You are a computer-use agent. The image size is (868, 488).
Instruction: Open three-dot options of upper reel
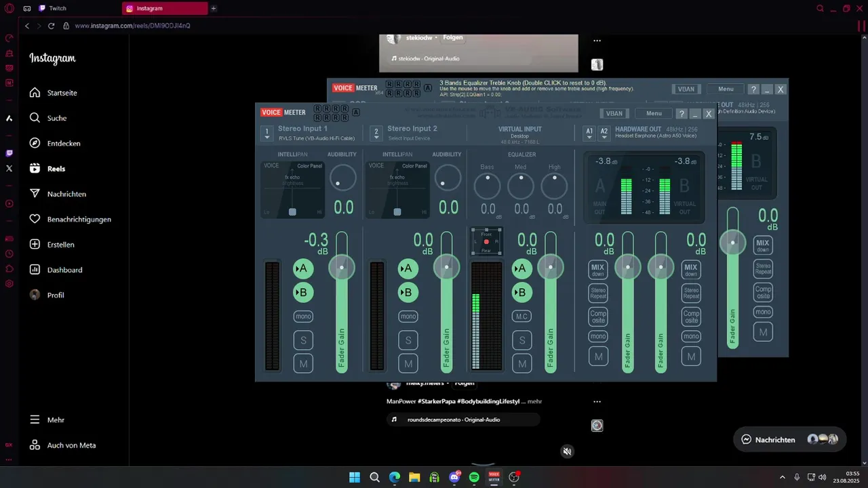pyautogui.click(x=597, y=41)
